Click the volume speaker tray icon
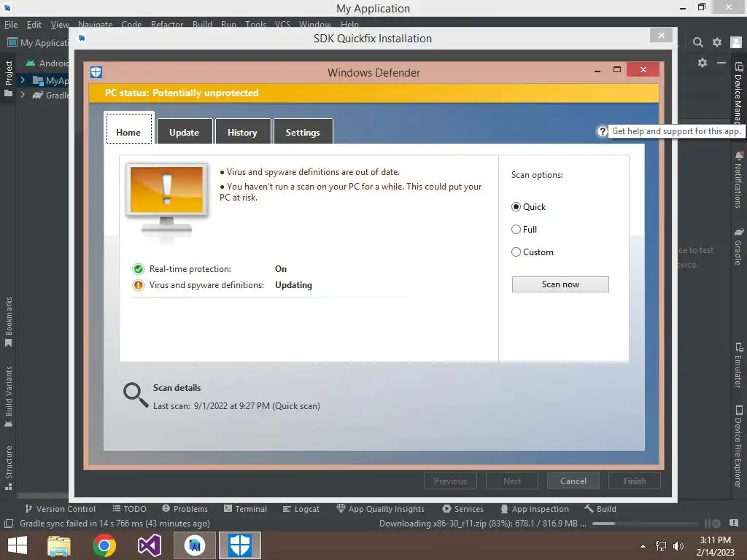The image size is (747, 560). click(678, 545)
